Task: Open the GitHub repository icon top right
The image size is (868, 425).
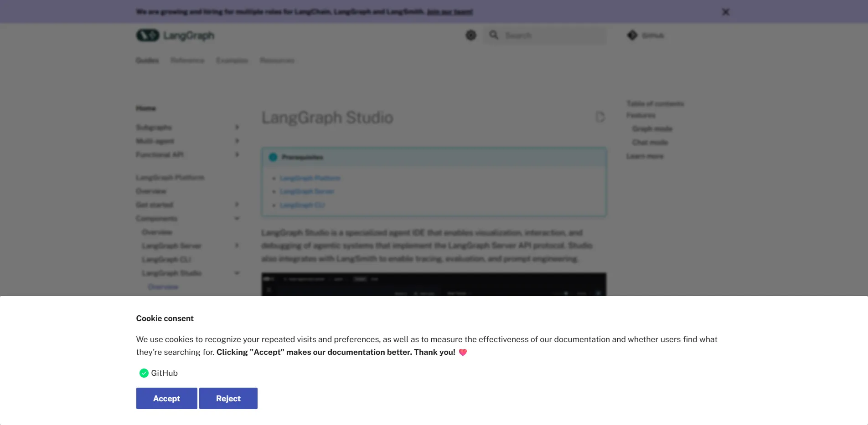Action: [x=632, y=35]
